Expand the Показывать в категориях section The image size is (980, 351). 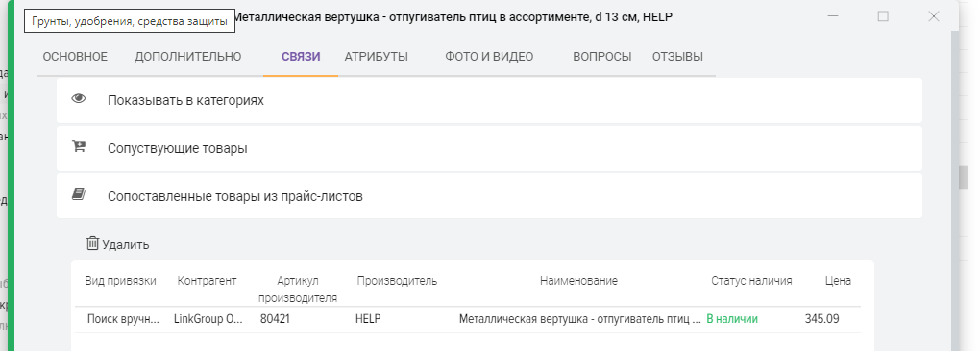(489, 101)
